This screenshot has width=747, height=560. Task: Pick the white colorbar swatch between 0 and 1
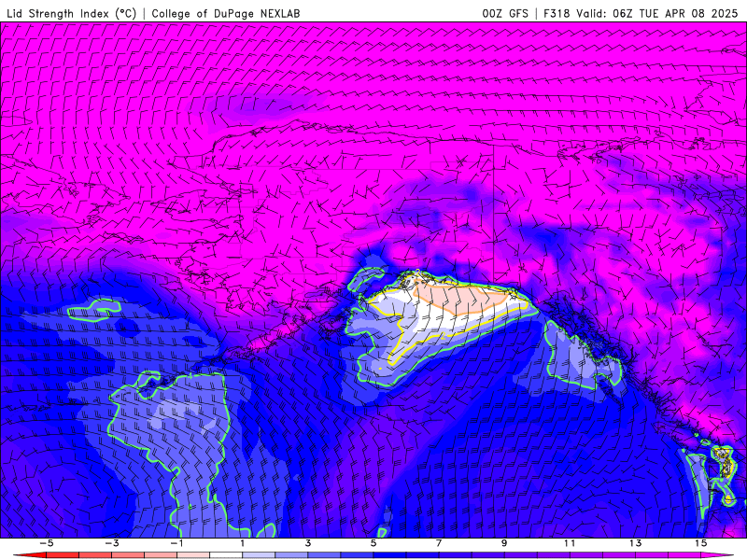pos(226,555)
